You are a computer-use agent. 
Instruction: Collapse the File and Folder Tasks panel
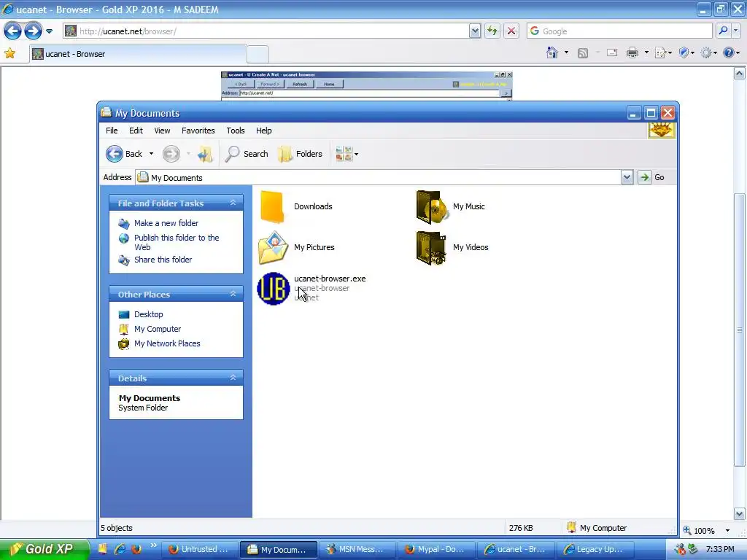tap(233, 203)
